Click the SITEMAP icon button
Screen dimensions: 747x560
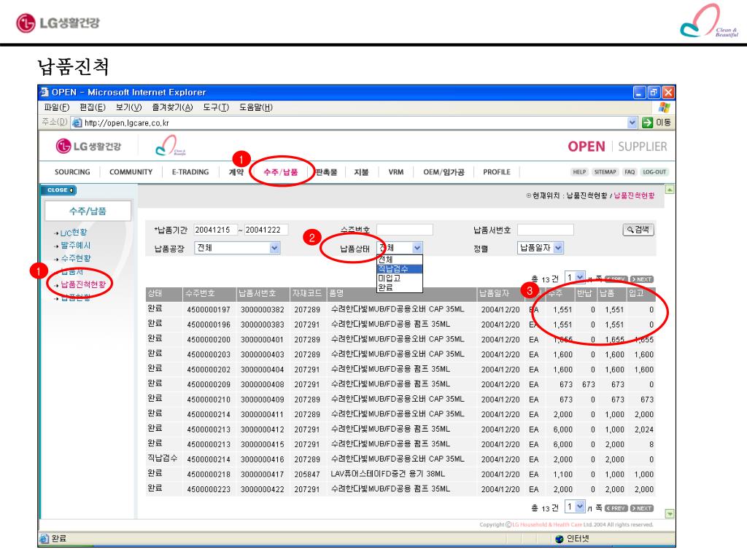point(605,172)
